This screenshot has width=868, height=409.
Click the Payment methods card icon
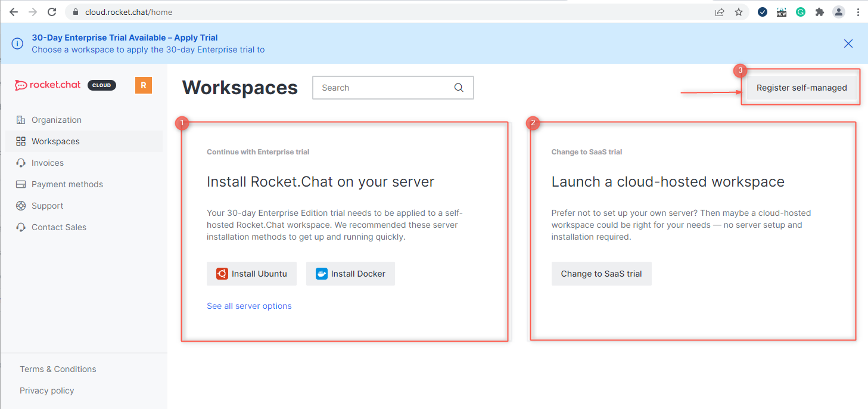pos(21,184)
